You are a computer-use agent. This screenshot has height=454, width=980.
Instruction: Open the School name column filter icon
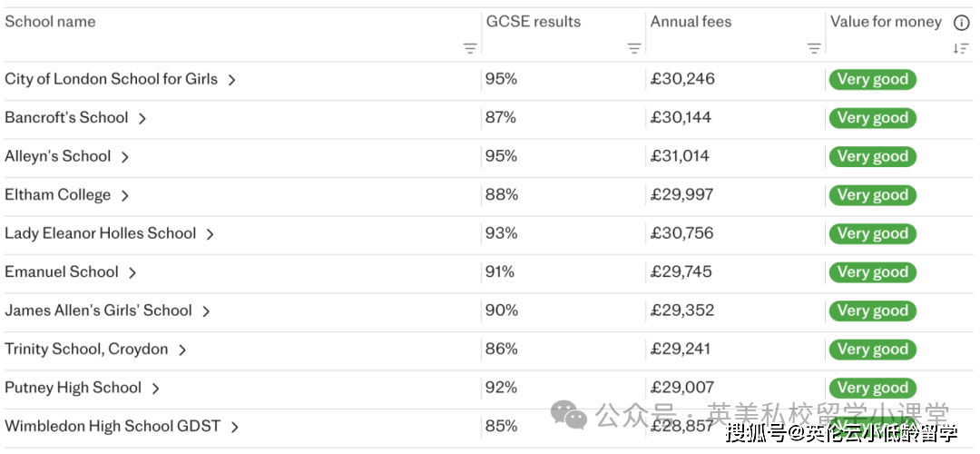pyautogui.click(x=470, y=49)
